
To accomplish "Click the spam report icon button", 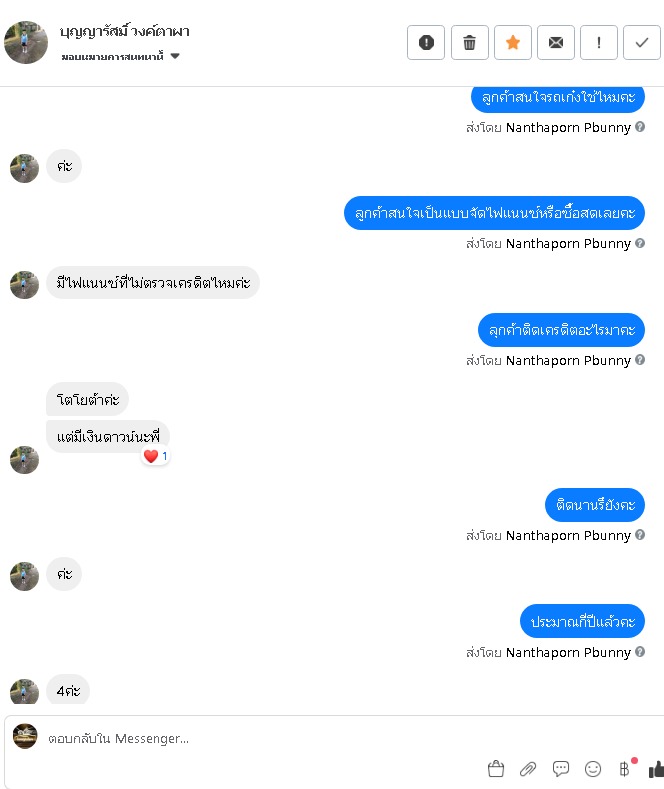I will click(426, 43).
